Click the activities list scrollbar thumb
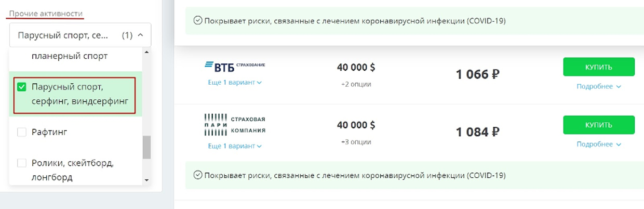The image size is (644, 209). (x=146, y=147)
